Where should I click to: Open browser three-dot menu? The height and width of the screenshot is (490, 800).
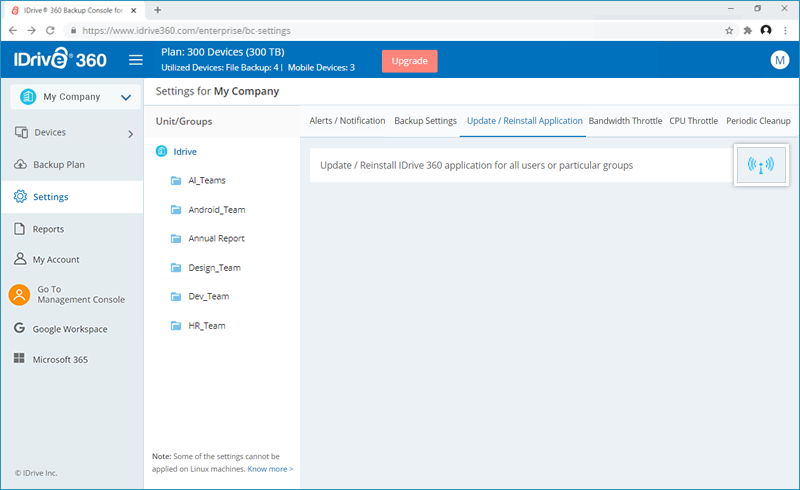[785, 31]
